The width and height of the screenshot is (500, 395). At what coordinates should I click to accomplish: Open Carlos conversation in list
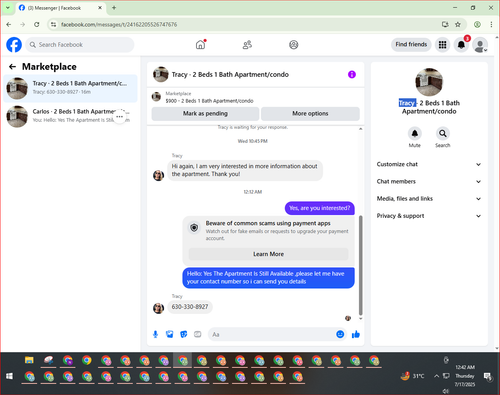[x=70, y=116]
